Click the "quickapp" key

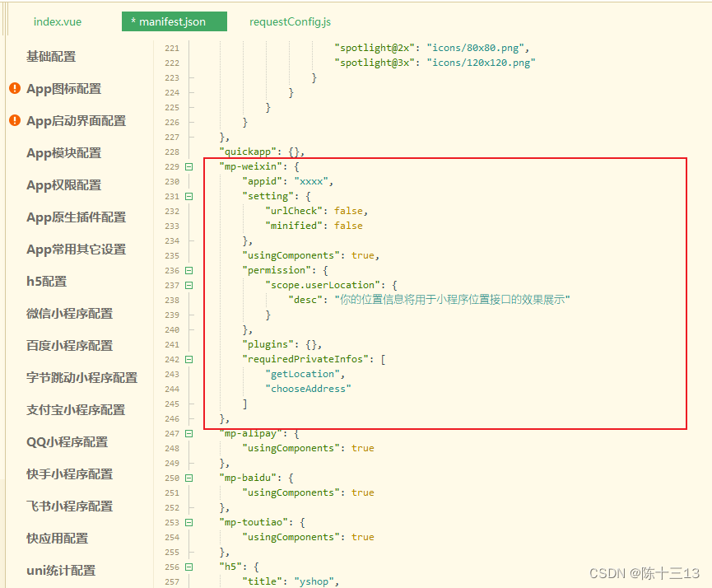[248, 152]
